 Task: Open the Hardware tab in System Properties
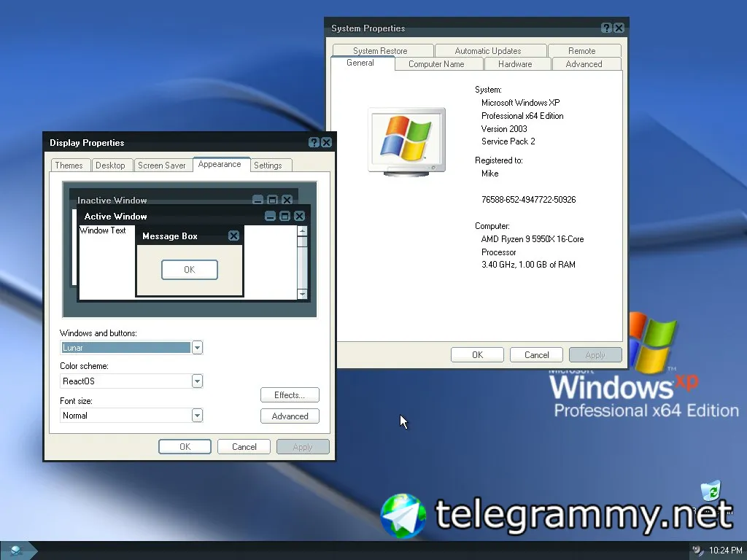[515, 64]
